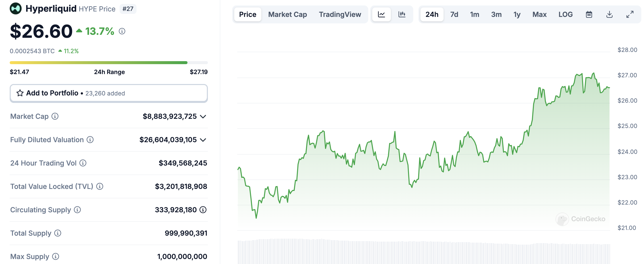This screenshot has height=264, width=644.
Task: Click the #27 rank badge
Action: coord(128,9)
